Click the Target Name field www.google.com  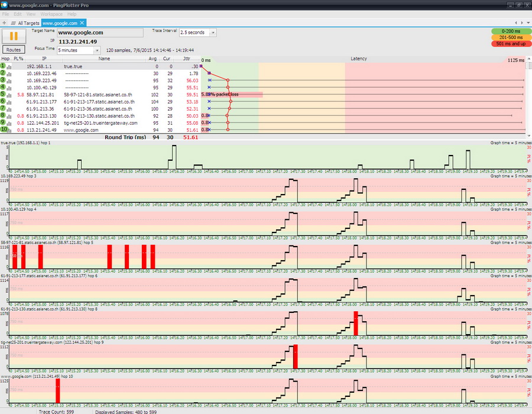[x=99, y=33]
